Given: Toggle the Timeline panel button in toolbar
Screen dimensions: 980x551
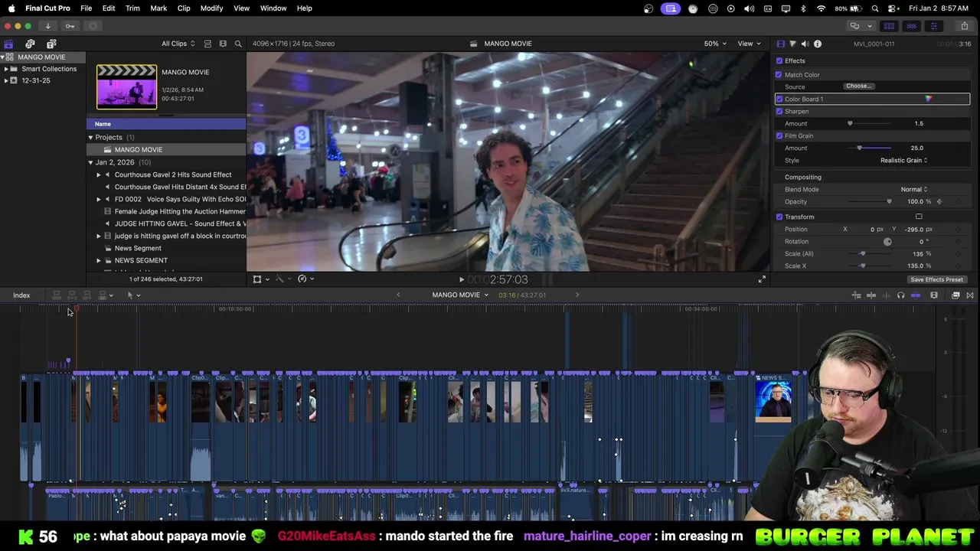Looking at the screenshot, I should (x=911, y=26).
